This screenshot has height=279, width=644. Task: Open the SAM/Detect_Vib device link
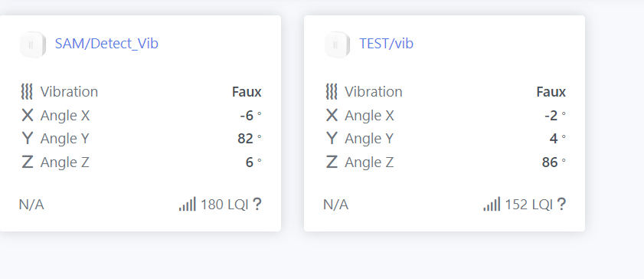click(x=106, y=44)
